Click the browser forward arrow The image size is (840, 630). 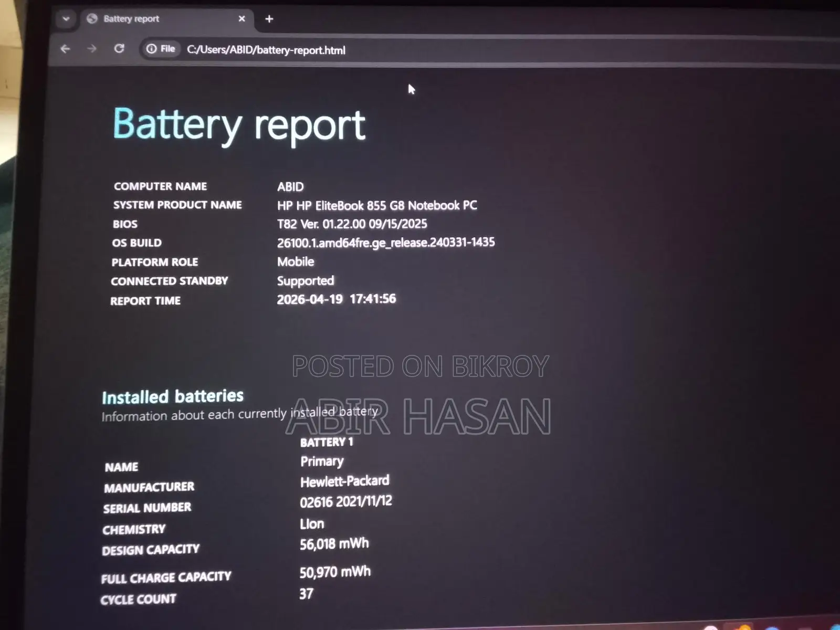92,49
